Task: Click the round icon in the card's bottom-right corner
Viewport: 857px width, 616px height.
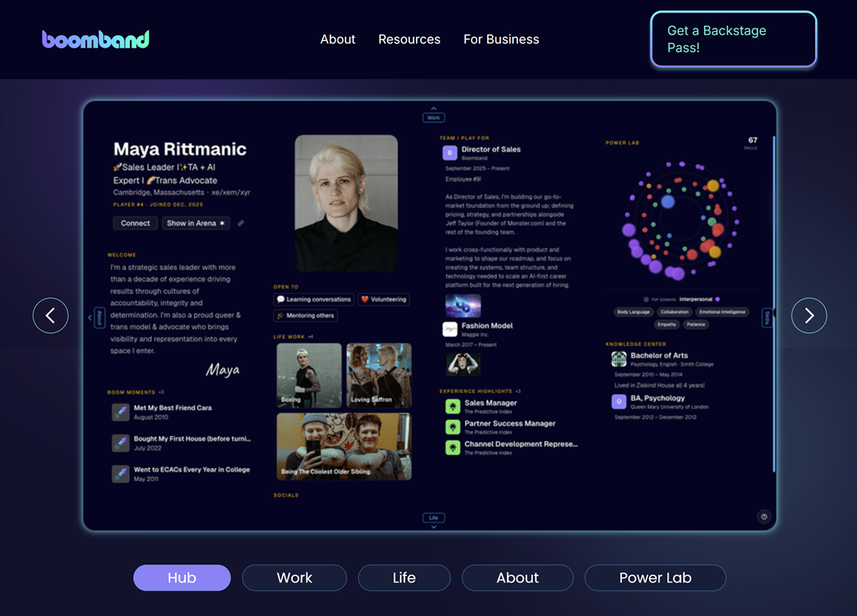Action: click(763, 516)
